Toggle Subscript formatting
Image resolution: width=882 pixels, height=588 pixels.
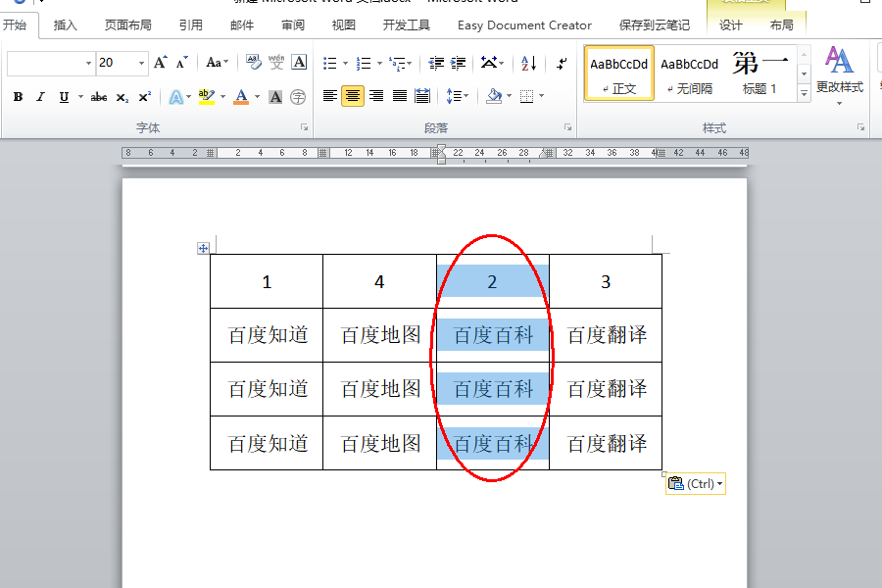pyautogui.click(x=122, y=97)
